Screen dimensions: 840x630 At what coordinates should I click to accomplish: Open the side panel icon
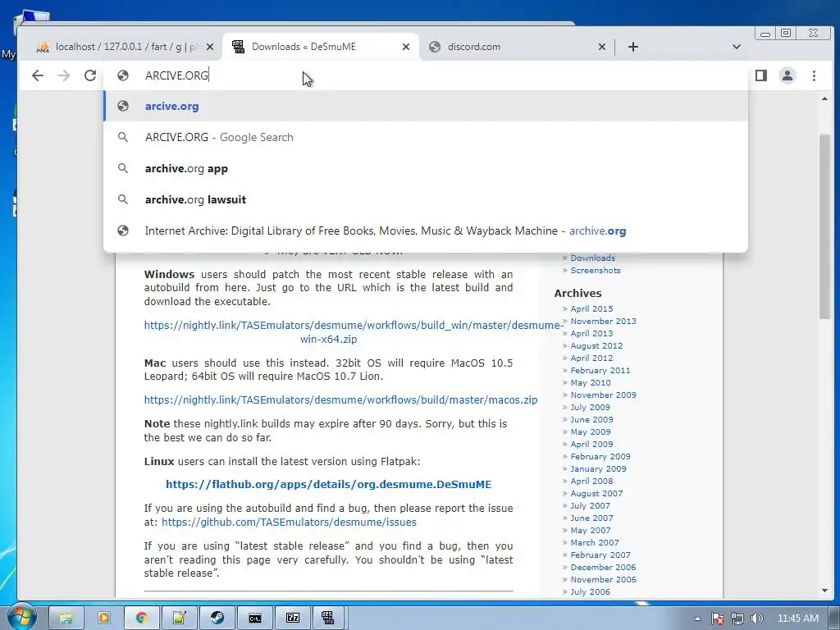(x=760, y=75)
